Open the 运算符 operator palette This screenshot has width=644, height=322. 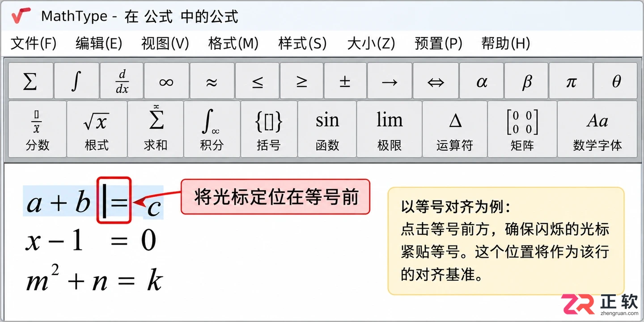point(455,129)
